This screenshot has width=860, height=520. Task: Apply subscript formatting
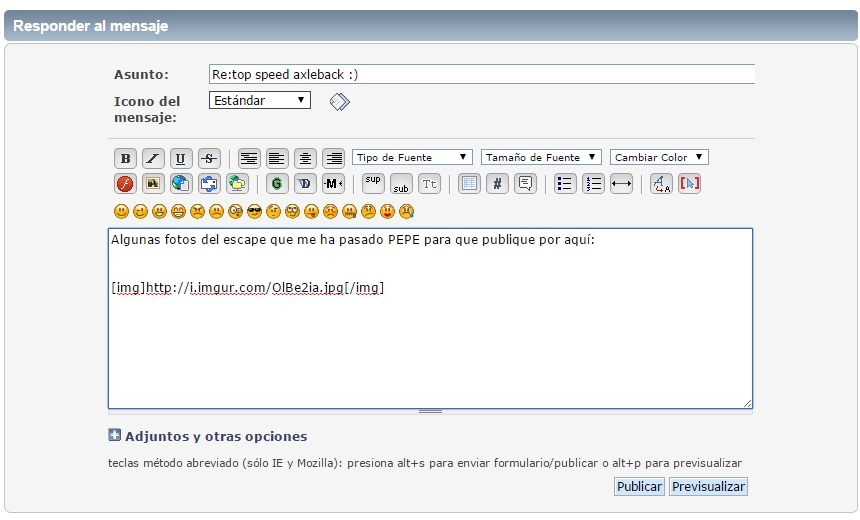pyautogui.click(x=401, y=184)
